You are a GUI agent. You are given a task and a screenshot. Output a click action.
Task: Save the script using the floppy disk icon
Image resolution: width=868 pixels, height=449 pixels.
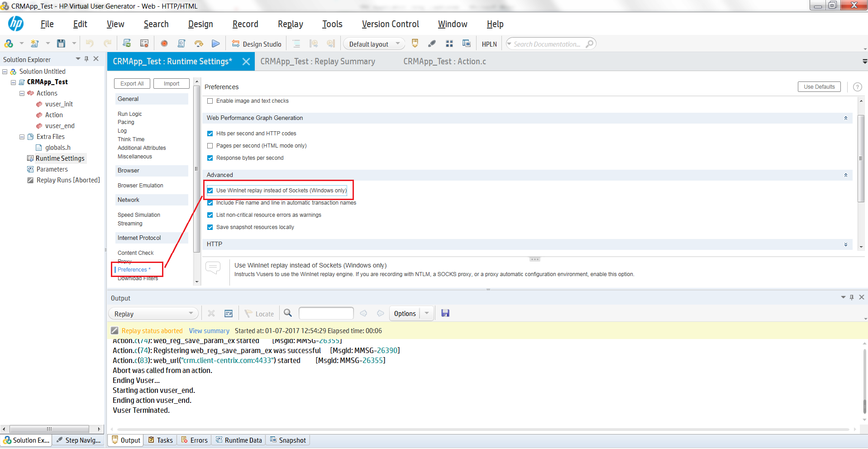[x=61, y=44]
